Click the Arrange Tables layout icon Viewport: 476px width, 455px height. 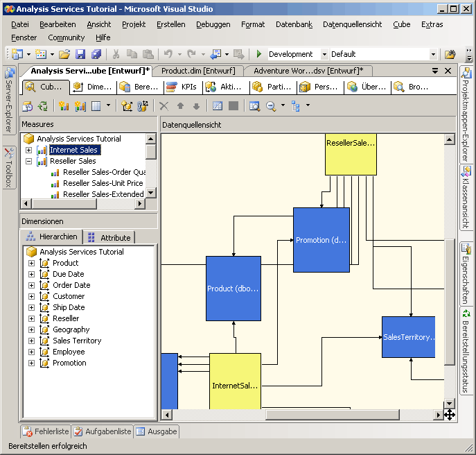[x=296, y=106]
